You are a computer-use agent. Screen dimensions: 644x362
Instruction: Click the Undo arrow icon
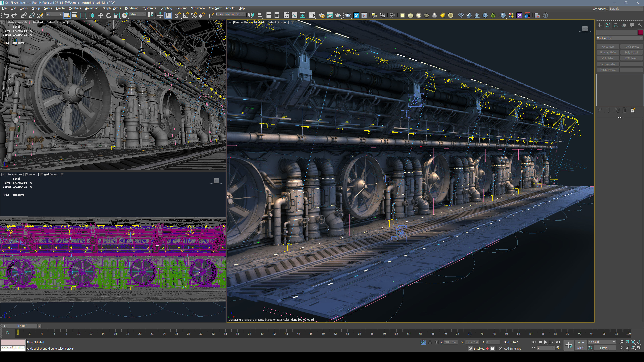click(6, 15)
